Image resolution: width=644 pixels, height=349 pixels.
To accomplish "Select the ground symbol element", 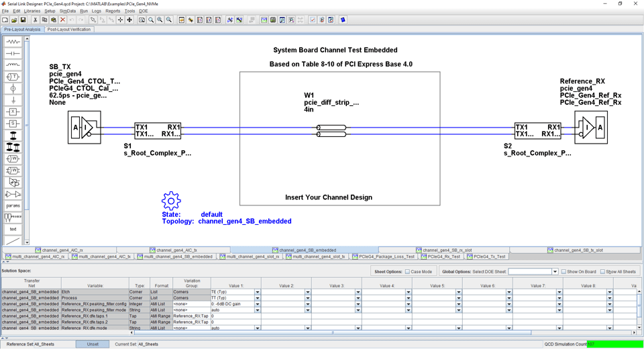I will coord(13,100).
